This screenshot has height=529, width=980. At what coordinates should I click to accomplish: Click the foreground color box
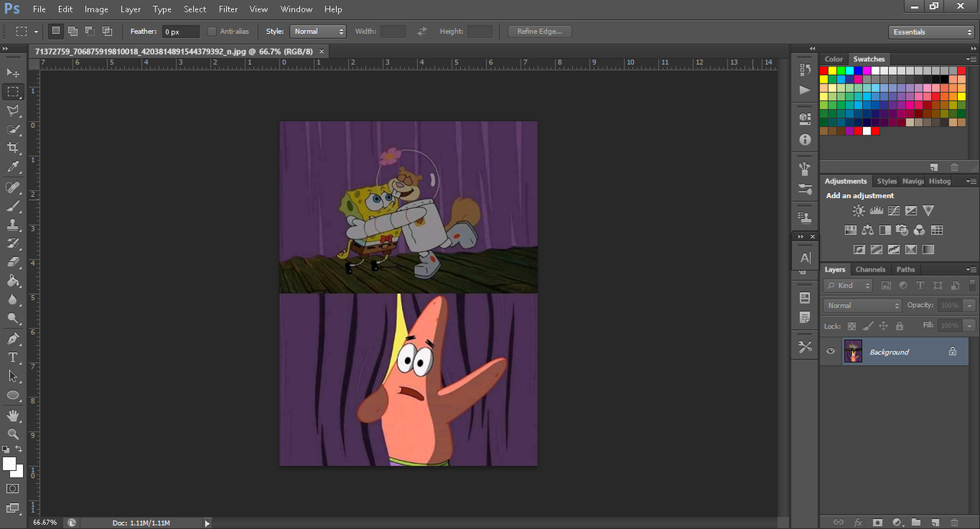click(9, 464)
